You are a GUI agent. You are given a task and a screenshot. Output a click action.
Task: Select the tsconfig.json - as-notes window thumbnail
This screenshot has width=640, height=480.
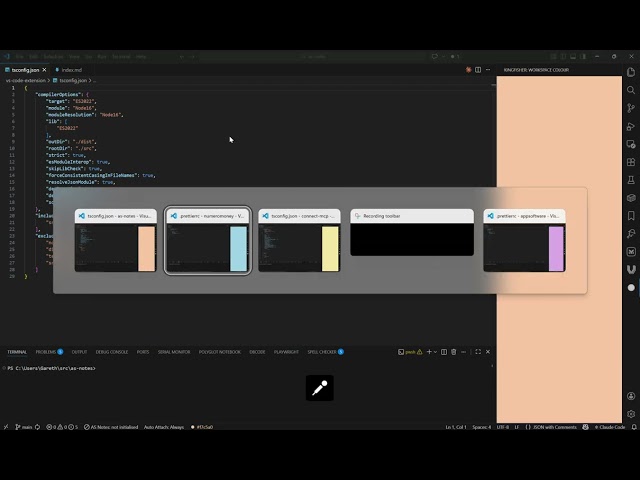click(116, 240)
